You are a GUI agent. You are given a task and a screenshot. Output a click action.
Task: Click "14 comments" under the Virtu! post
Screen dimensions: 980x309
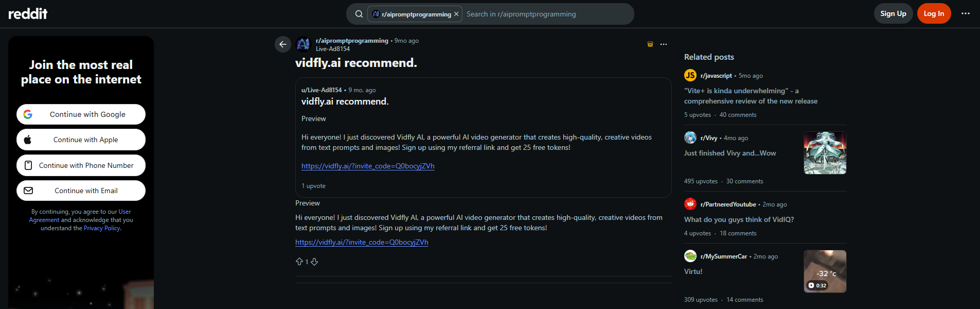click(x=745, y=300)
